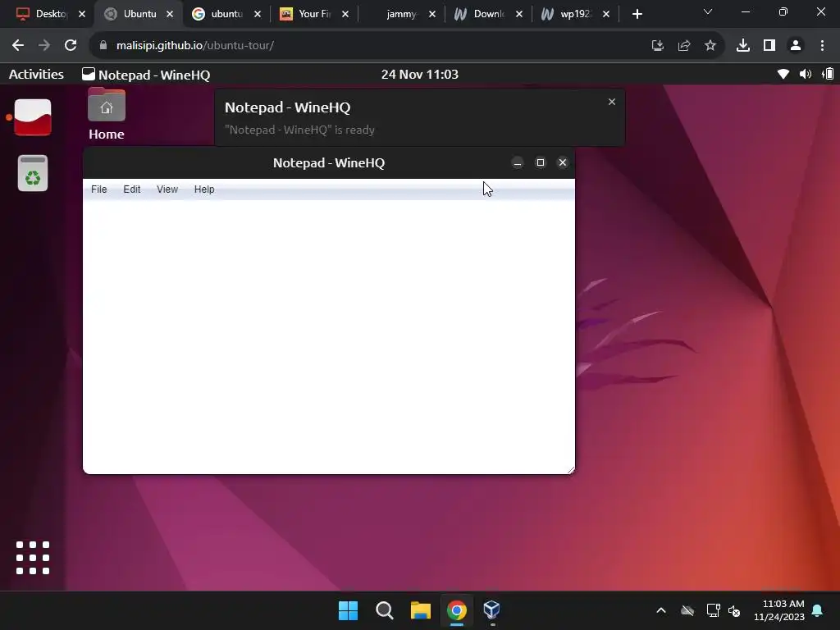
Task: Open File Explorer from taskbar
Action: (x=421, y=610)
